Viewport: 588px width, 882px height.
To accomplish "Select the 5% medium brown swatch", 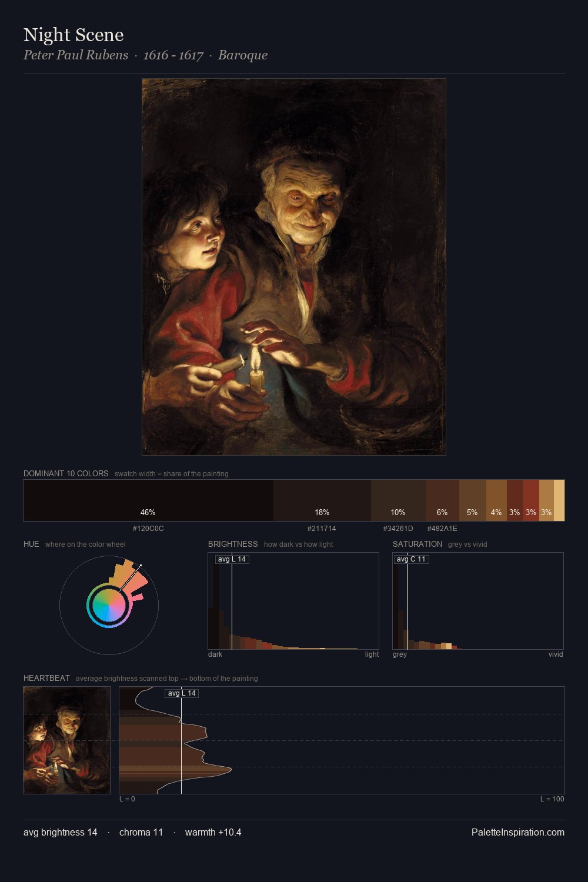I will point(473,500).
